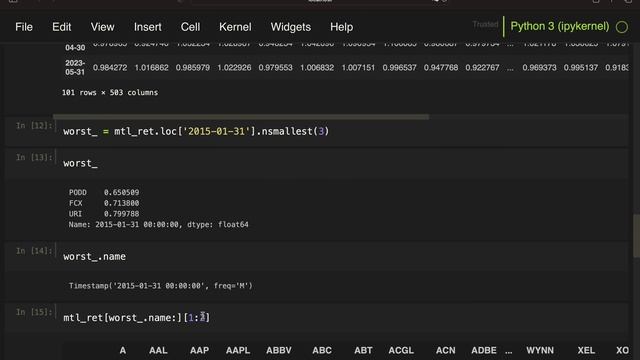Click the value 1.007151 in the 2023-05-31 row
This screenshot has width=640, height=360.
point(358,68)
